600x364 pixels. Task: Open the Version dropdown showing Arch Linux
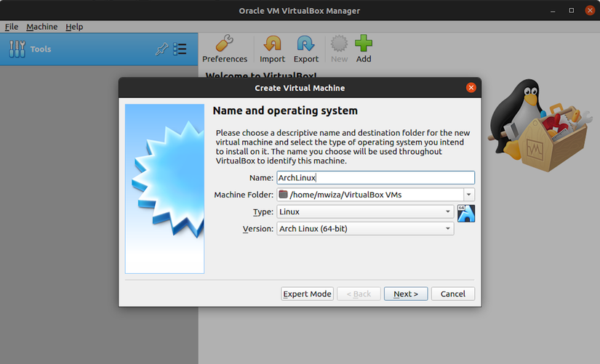pos(365,229)
